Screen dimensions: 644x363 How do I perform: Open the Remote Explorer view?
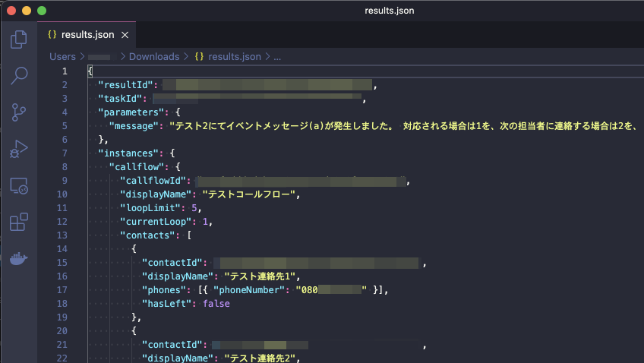tap(19, 185)
